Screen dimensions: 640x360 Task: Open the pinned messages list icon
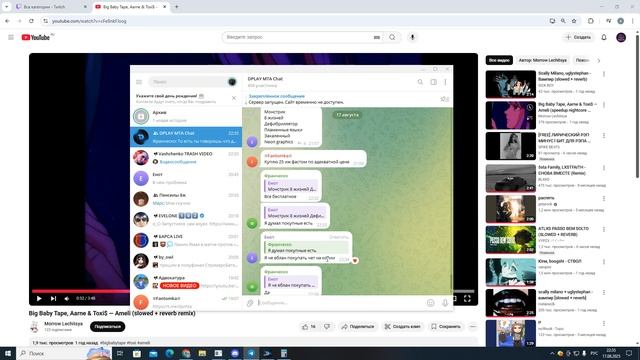[444, 99]
